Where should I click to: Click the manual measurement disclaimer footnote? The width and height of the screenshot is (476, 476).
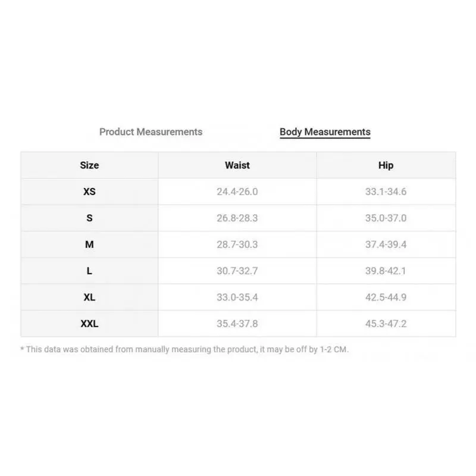[x=184, y=349]
